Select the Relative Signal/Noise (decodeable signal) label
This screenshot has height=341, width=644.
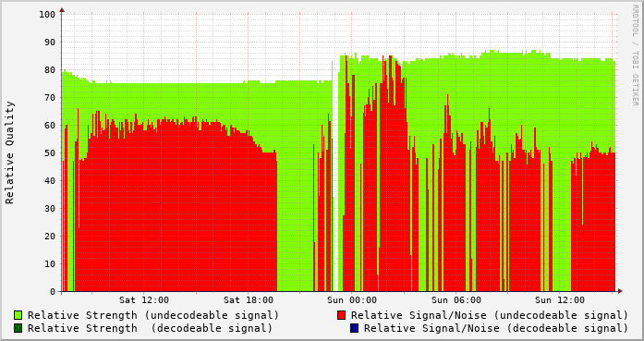[x=496, y=329]
